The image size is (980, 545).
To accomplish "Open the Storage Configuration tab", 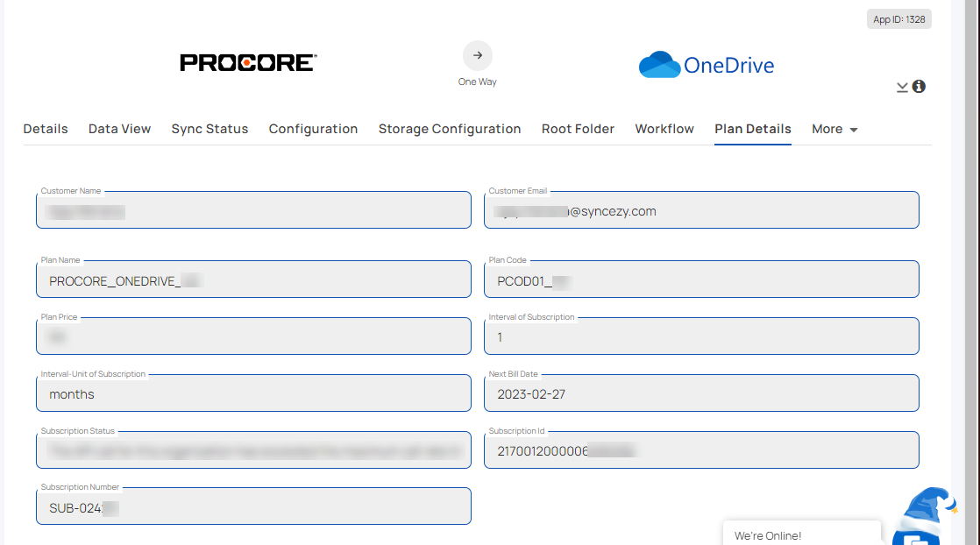I will coord(450,129).
